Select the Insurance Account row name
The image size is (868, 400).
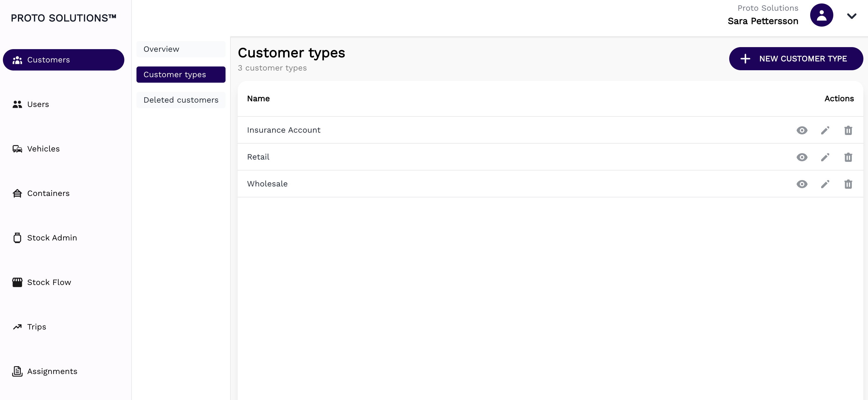pos(283,130)
